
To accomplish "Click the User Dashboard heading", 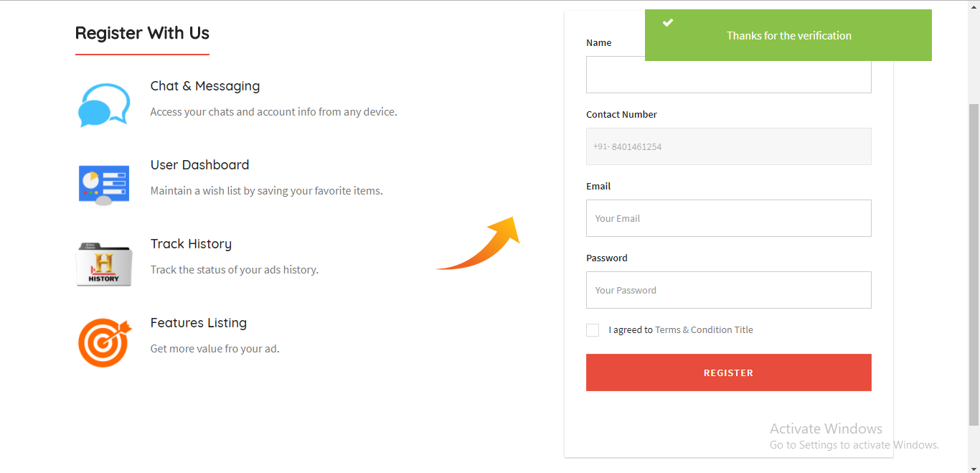I will tap(199, 165).
